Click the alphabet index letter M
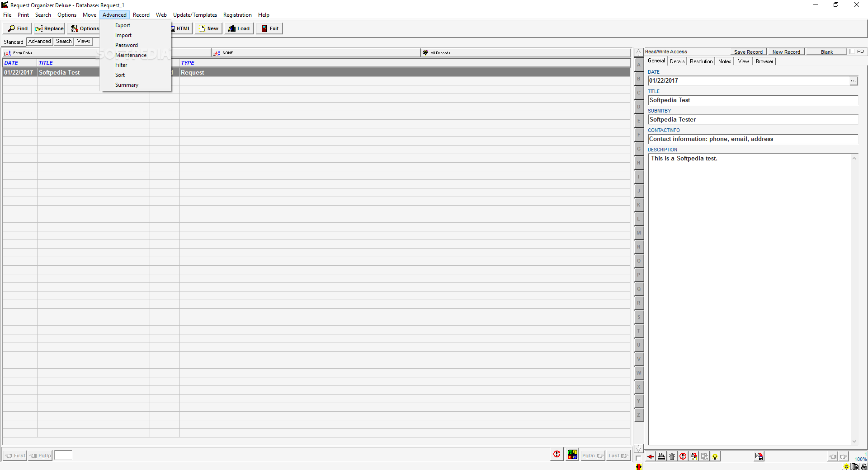The width and height of the screenshot is (868, 470). pyautogui.click(x=639, y=233)
